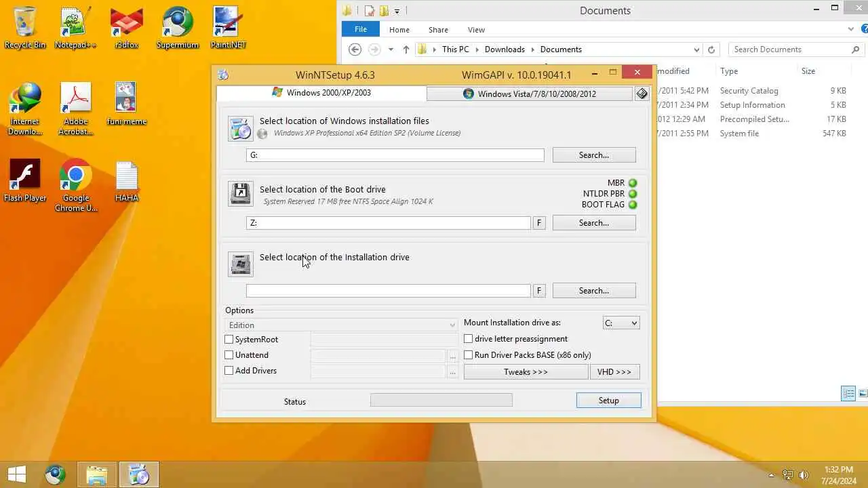Open the Share ribbon tab
The image size is (868, 488).
pos(438,30)
